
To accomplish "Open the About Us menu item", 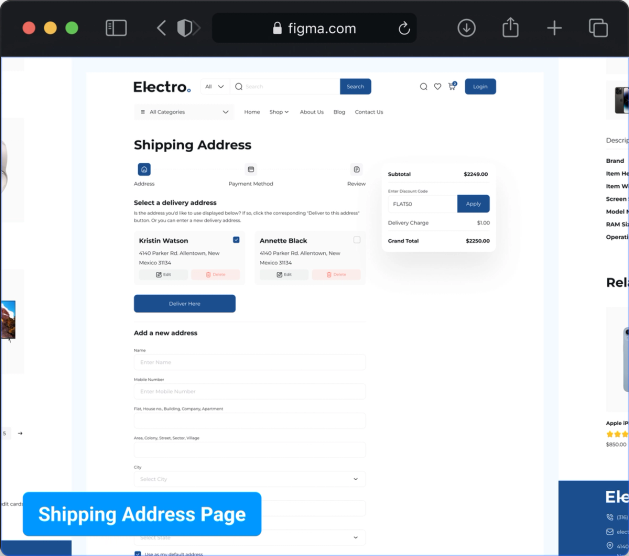I will (312, 112).
